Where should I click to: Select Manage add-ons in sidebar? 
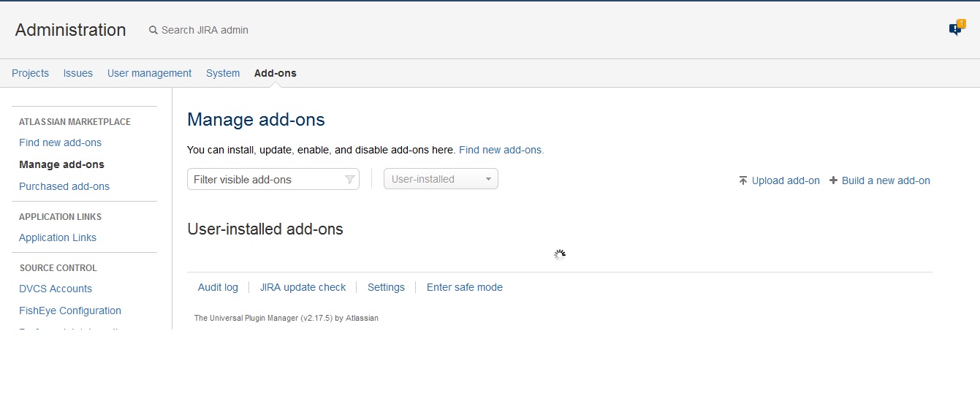61,164
